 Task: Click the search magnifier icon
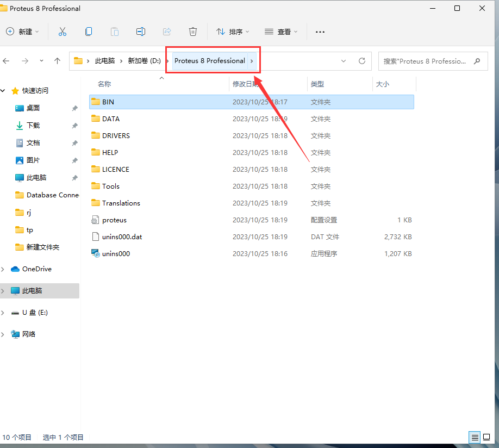pyautogui.click(x=477, y=61)
